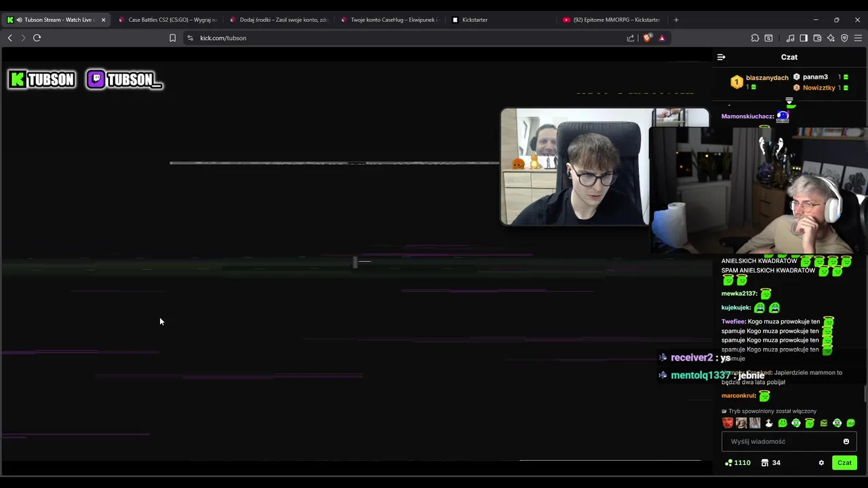Image resolution: width=868 pixels, height=488 pixels.
Task: Click the Brave Rewards triangle icon
Action: pos(662,38)
